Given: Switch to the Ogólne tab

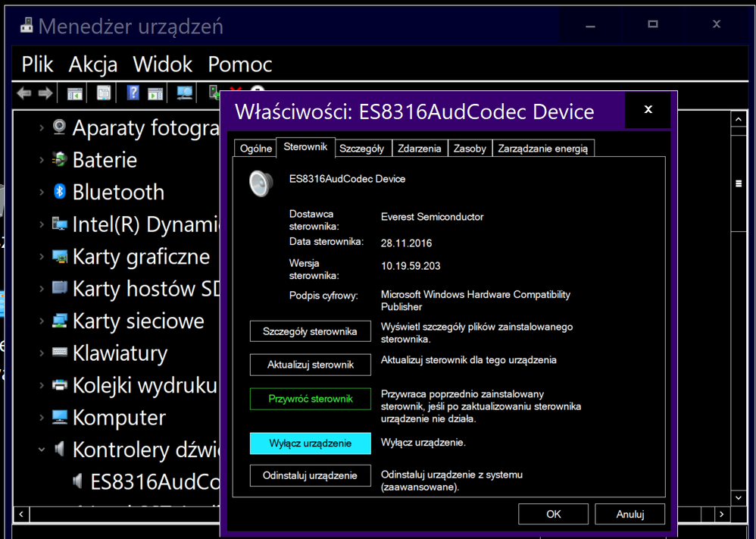Looking at the screenshot, I should pos(255,149).
